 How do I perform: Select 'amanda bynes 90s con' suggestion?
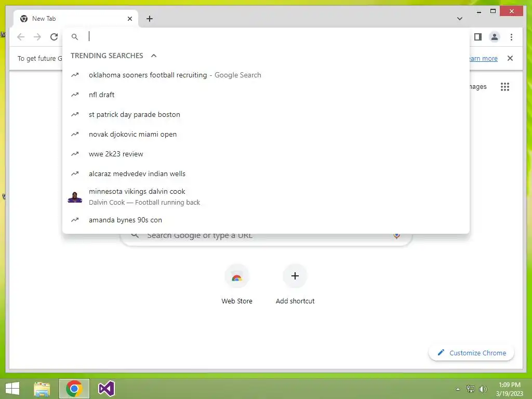coord(266,220)
